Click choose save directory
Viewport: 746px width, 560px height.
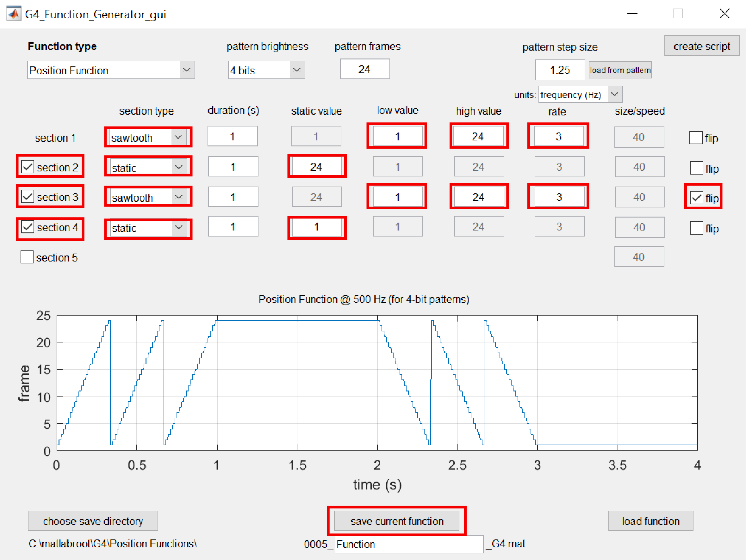92,521
